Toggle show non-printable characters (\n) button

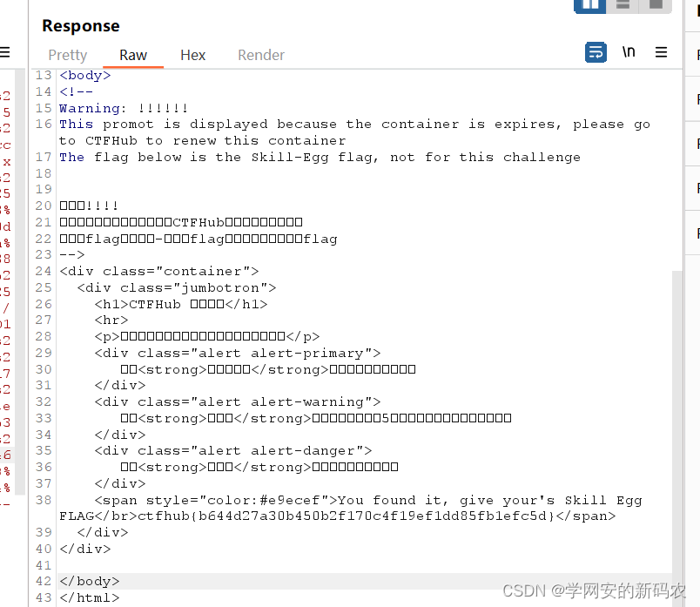click(629, 52)
